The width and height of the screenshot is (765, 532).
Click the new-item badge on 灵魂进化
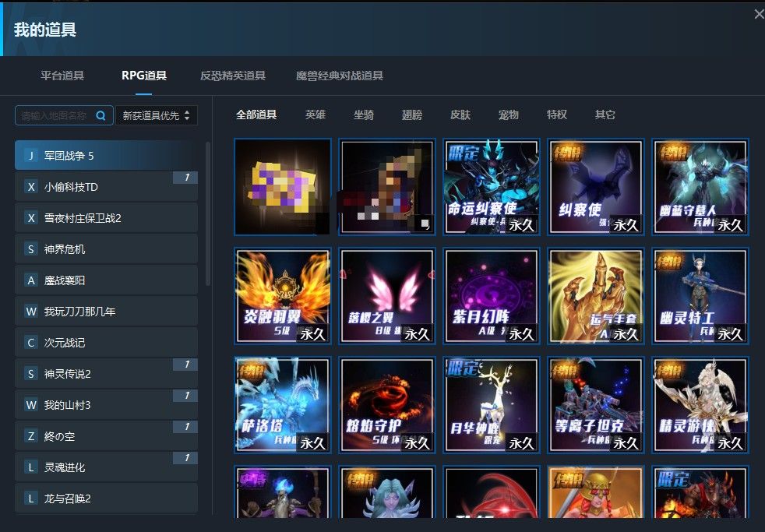(x=185, y=458)
